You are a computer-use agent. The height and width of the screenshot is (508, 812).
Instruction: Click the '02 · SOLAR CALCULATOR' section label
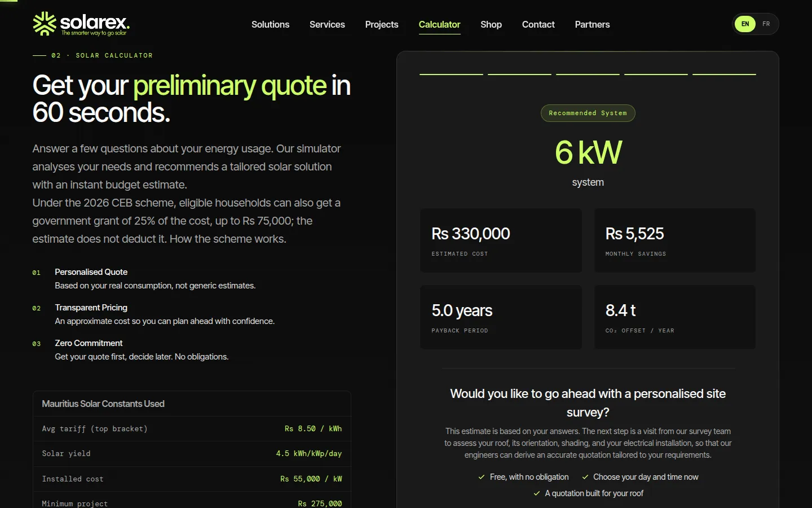pyautogui.click(x=102, y=55)
